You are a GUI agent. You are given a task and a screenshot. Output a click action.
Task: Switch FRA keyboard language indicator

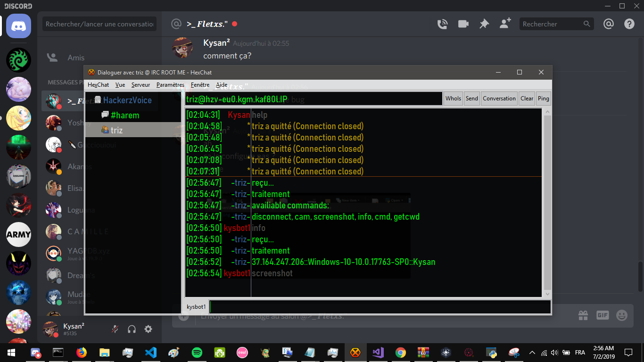pyautogui.click(x=580, y=353)
